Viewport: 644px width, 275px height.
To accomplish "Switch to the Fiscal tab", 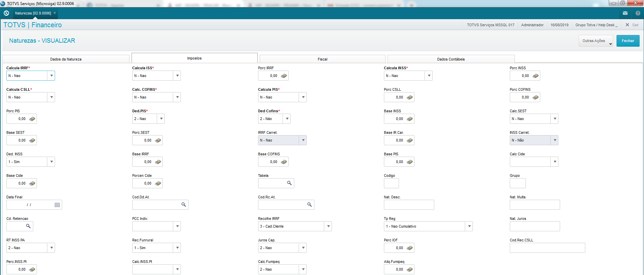I will click(x=323, y=59).
